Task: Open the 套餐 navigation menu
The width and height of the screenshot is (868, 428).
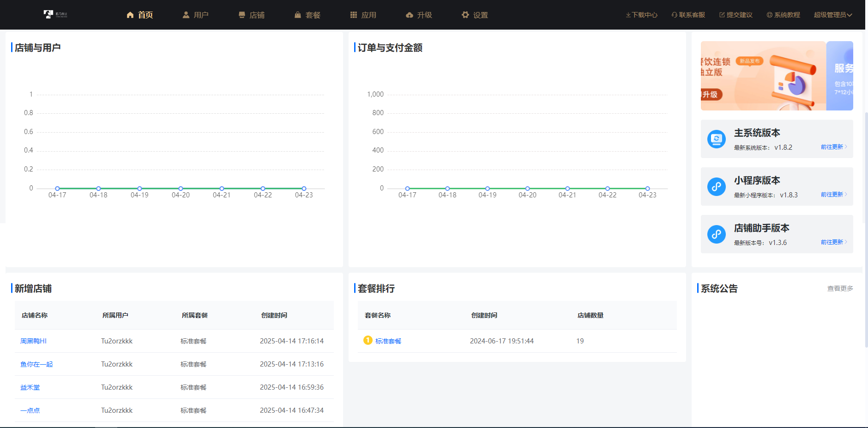Action: [x=307, y=15]
